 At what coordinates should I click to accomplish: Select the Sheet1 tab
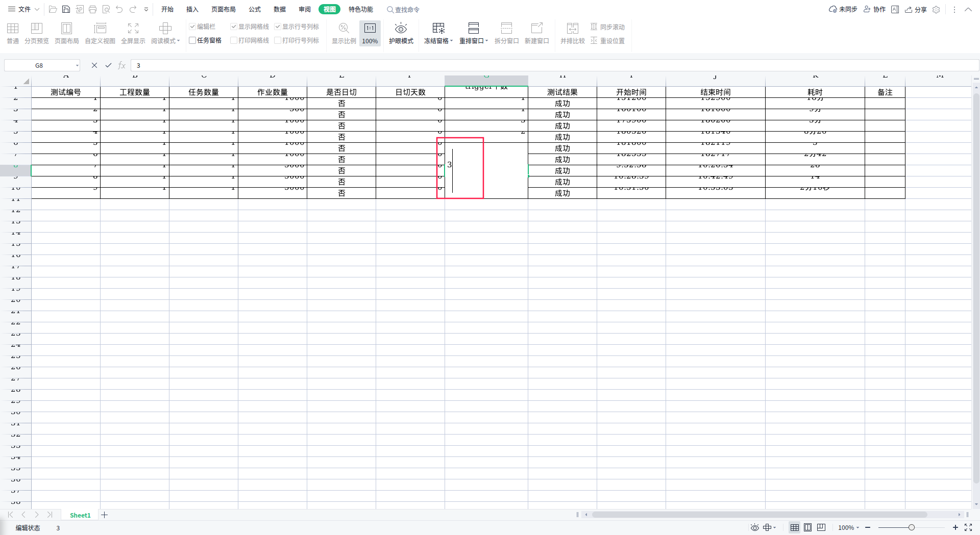click(80, 515)
